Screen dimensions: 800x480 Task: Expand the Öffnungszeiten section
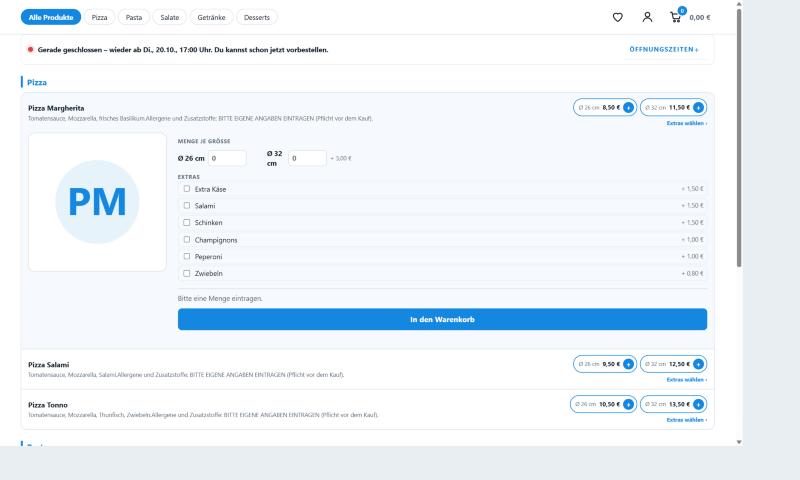tap(664, 49)
